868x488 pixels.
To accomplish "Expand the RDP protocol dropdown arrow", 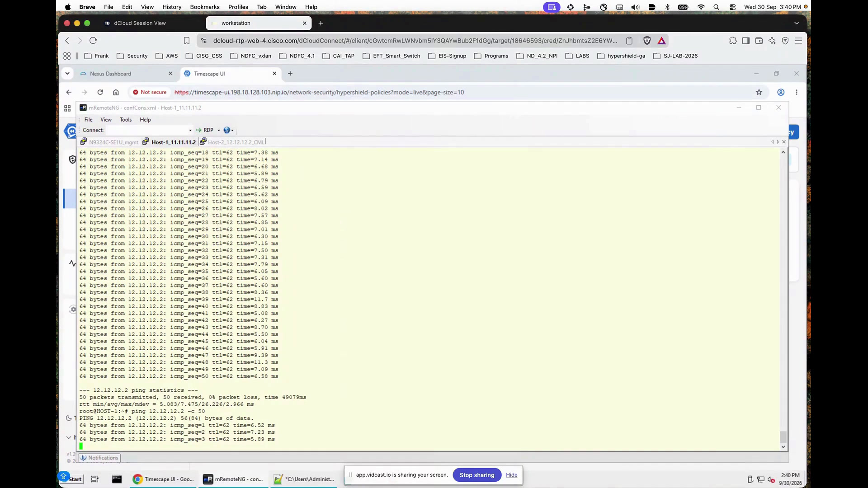I will pos(219,130).
